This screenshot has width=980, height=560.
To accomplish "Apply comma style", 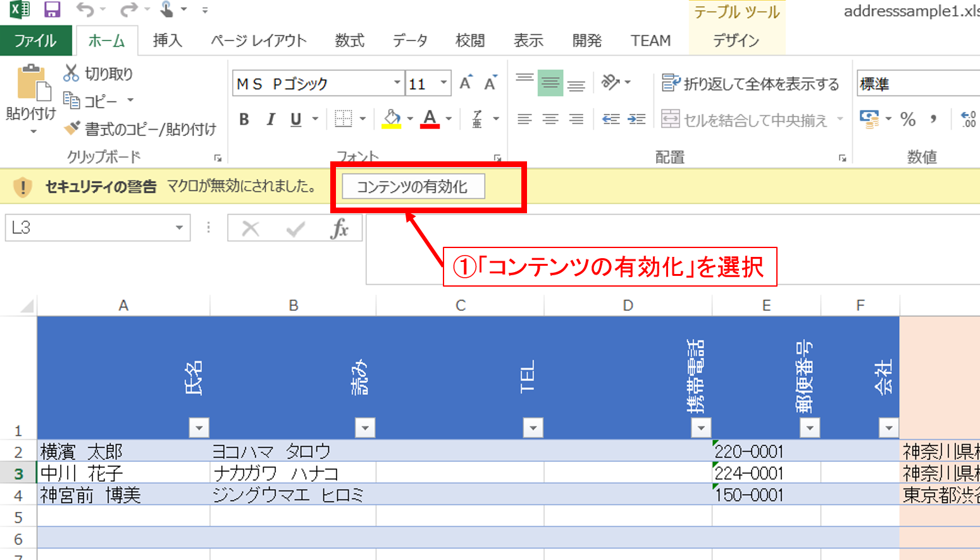I will (934, 119).
